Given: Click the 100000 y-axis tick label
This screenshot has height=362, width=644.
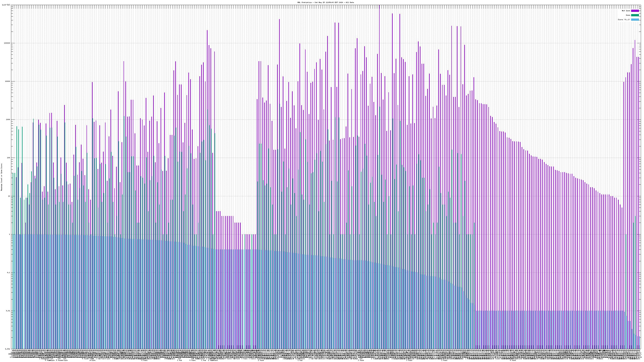Looking at the screenshot, I should (x=7, y=43).
